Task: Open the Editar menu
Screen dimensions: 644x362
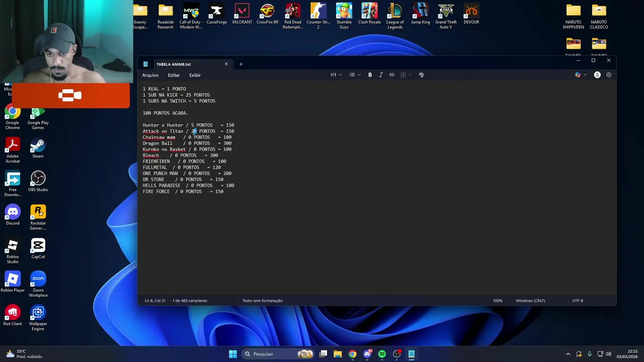Action: 174,75
